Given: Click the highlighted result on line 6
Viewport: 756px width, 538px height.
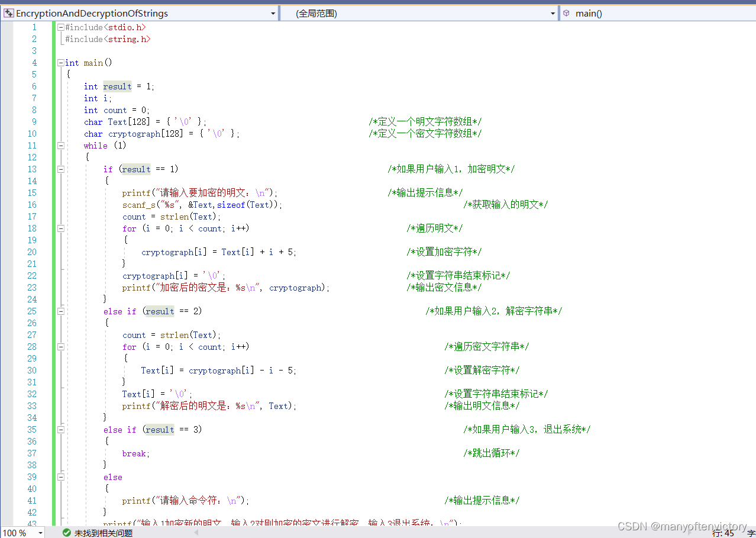Looking at the screenshot, I should tap(117, 86).
